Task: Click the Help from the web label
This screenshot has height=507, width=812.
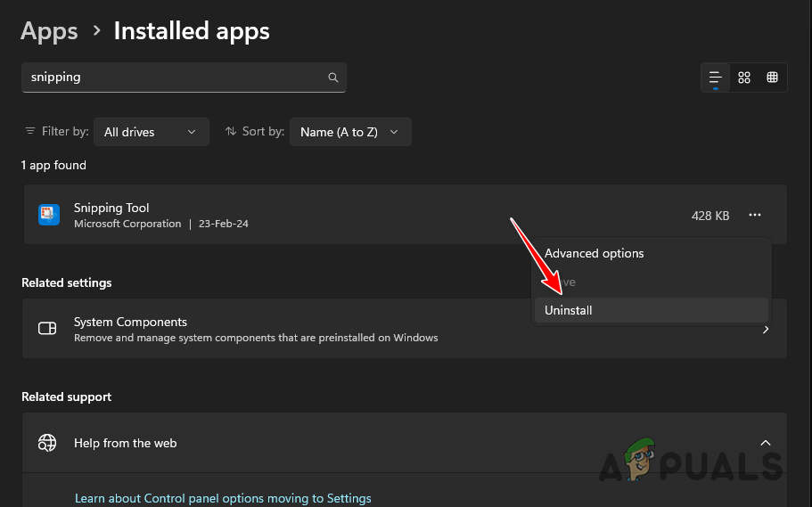Action: [x=126, y=444]
